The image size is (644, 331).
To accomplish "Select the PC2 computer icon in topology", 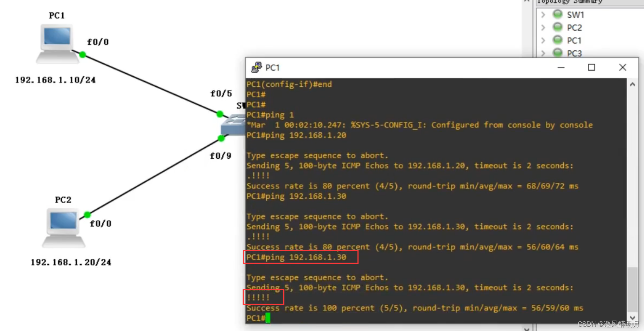I will [63, 227].
